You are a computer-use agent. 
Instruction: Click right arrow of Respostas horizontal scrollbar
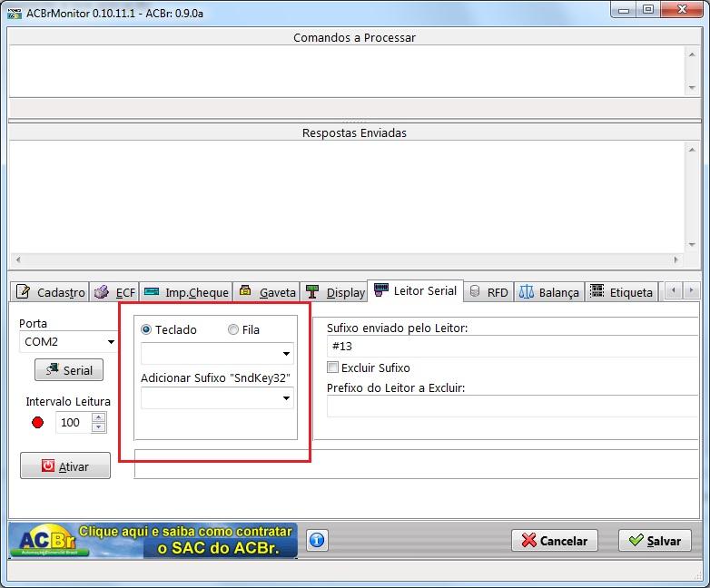click(x=676, y=260)
